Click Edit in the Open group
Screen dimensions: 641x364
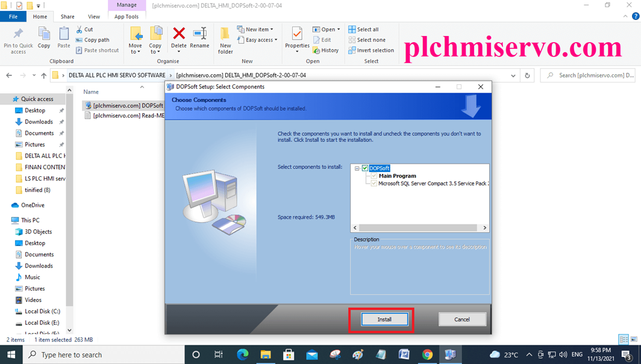(x=322, y=40)
